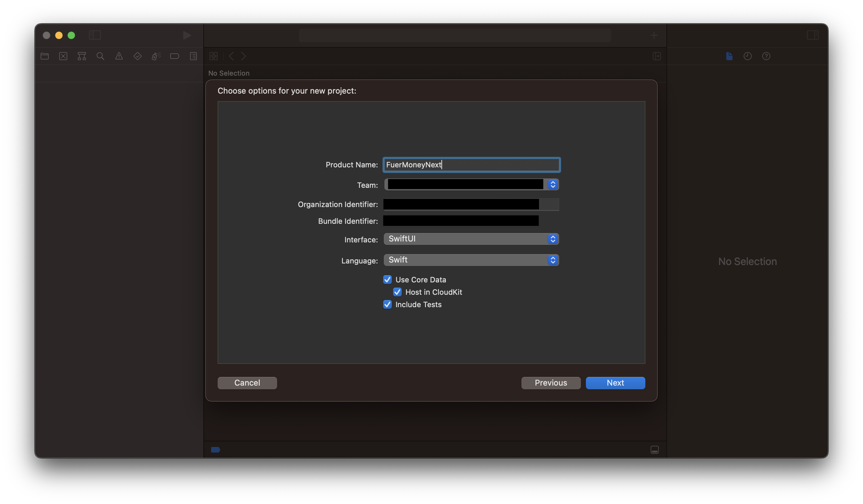Open the Debug navigator bug-spray icon

pos(156,56)
